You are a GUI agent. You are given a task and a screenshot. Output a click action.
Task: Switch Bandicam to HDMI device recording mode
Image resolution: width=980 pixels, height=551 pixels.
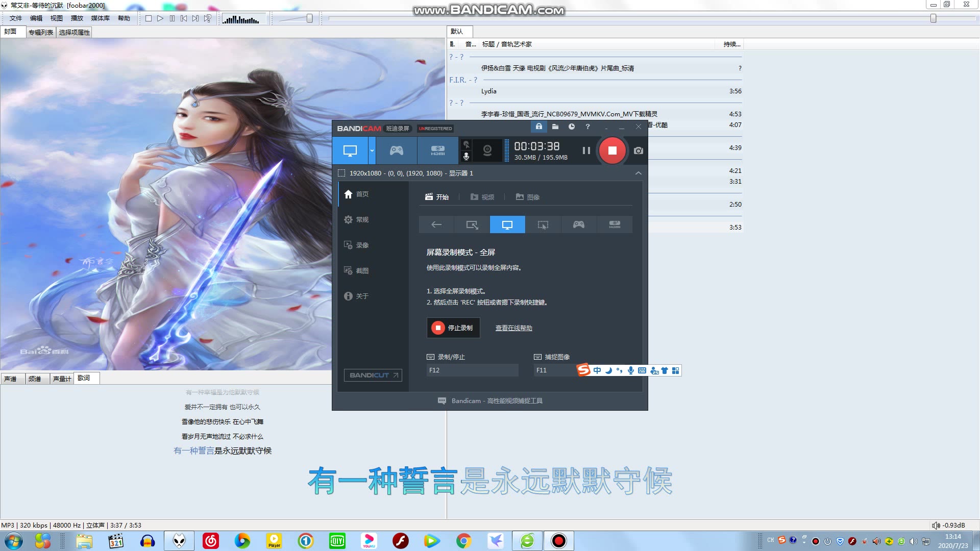click(437, 151)
